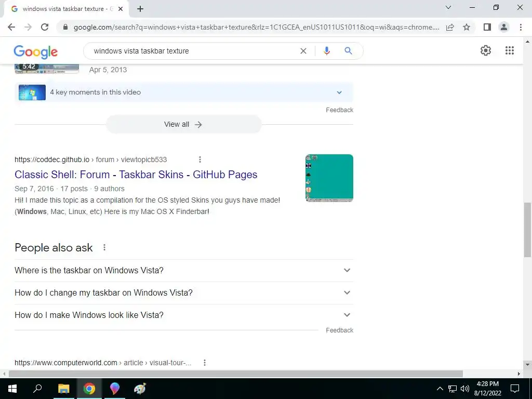532x399 pixels.
Task: Open Classic Shell Forum Taskbar Skins result
Action: click(136, 175)
